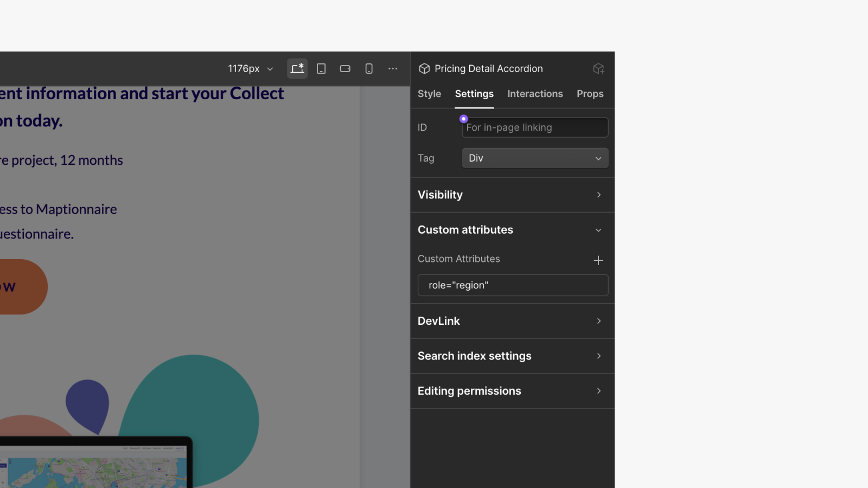Open the Interactions tab
The width and height of the screenshot is (868, 488).
click(535, 94)
